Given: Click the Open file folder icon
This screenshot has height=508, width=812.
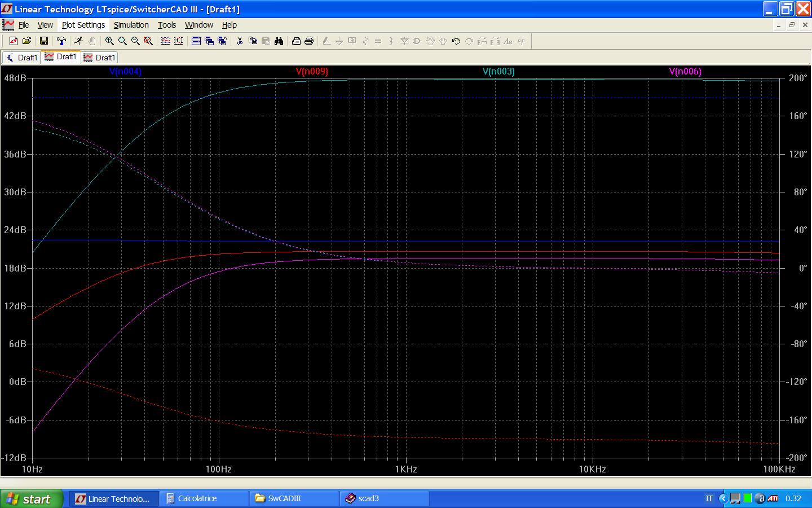Looking at the screenshot, I should pos(27,41).
